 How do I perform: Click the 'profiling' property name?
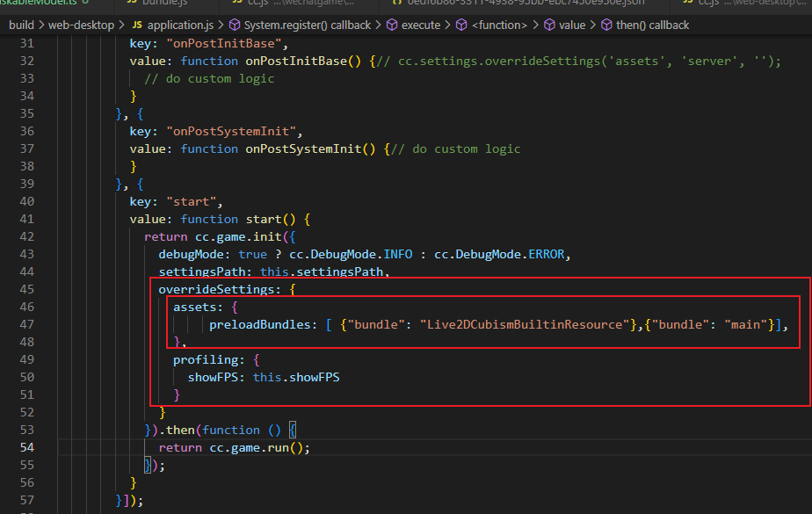pyautogui.click(x=205, y=359)
